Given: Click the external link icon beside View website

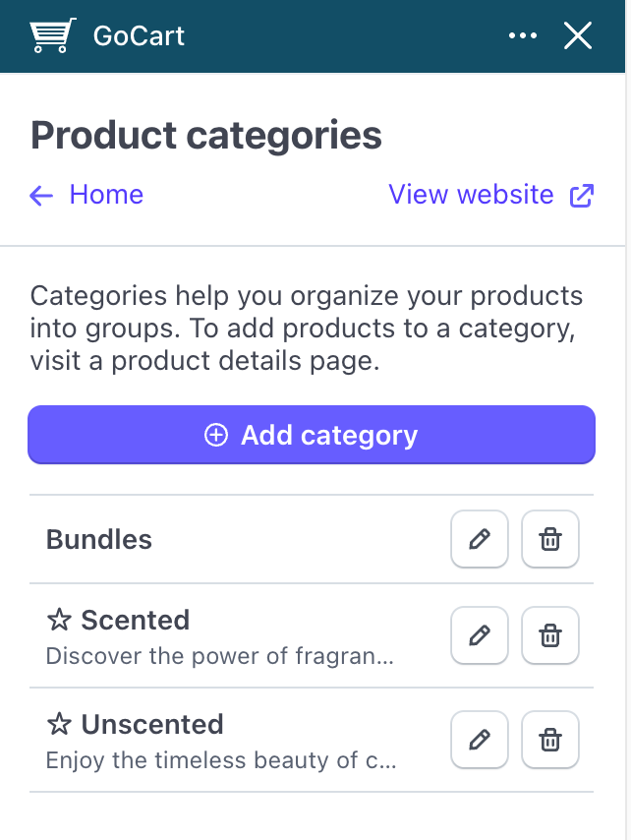Looking at the screenshot, I should (581, 196).
